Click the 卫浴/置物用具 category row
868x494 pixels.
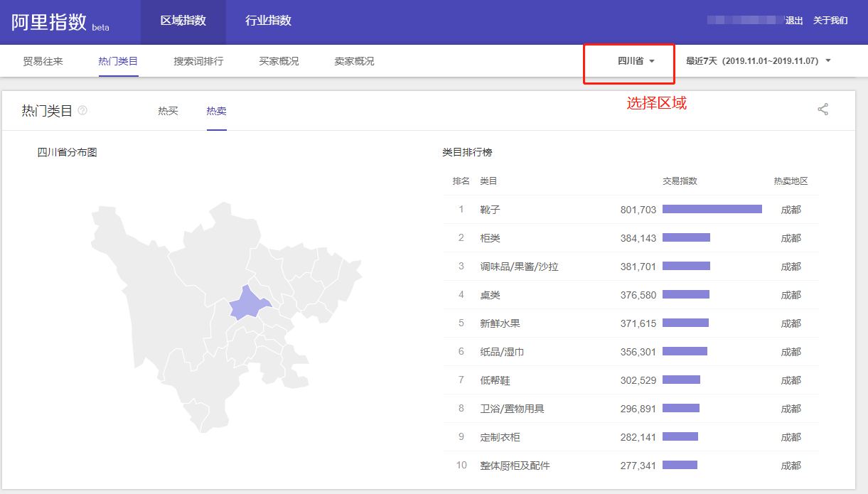coord(631,409)
